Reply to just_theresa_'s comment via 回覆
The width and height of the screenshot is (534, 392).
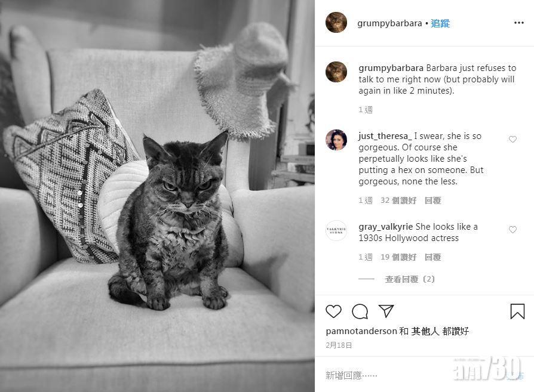click(x=433, y=200)
